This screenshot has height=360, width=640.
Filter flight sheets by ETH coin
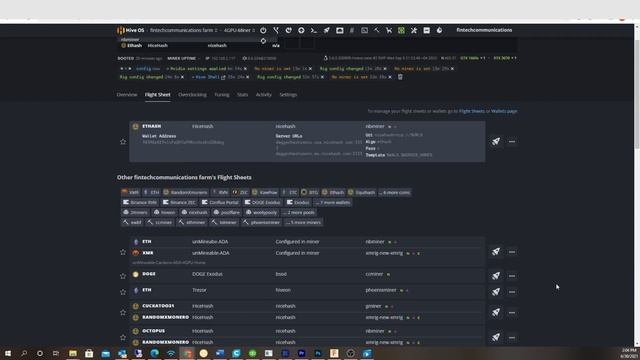(x=151, y=192)
